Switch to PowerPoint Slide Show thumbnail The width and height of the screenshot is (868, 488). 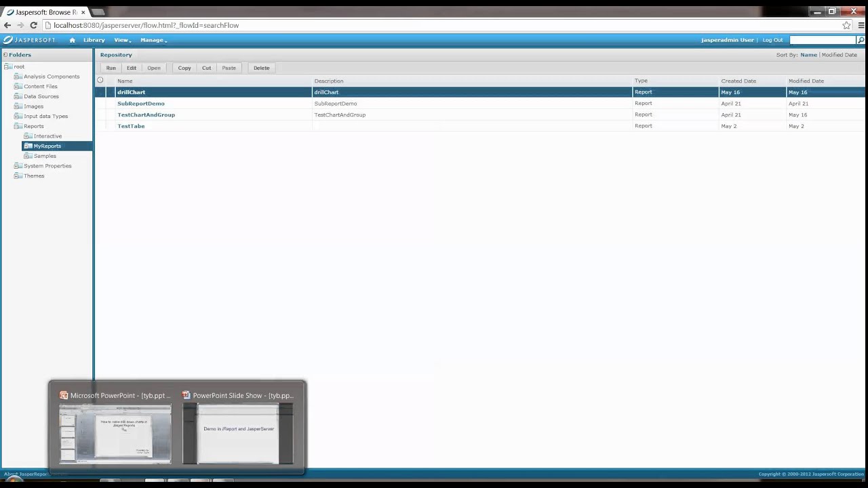238,433
